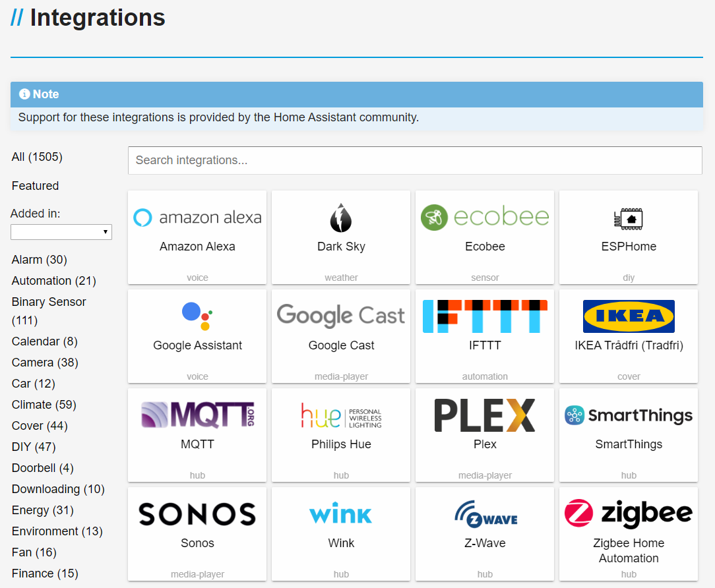Viewport: 715px width, 588px height.
Task: Open the Dark Sky raindrop icon
Action: point(341,218)
